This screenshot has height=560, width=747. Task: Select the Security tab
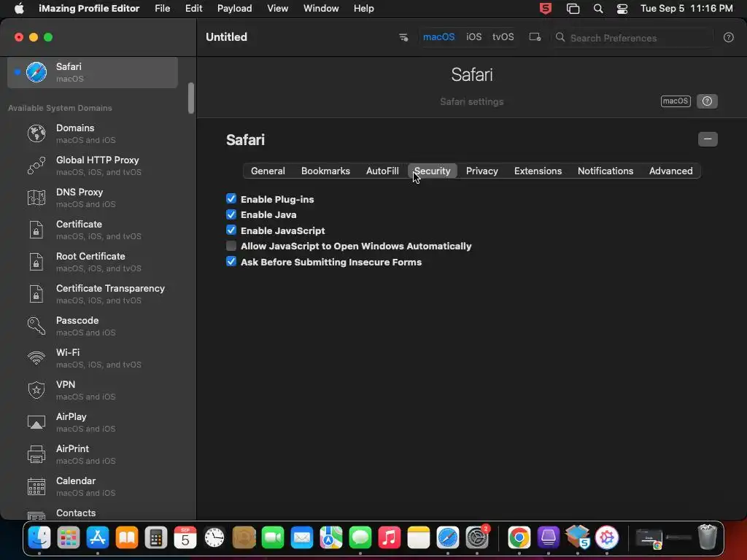click(x=432, y=171)
